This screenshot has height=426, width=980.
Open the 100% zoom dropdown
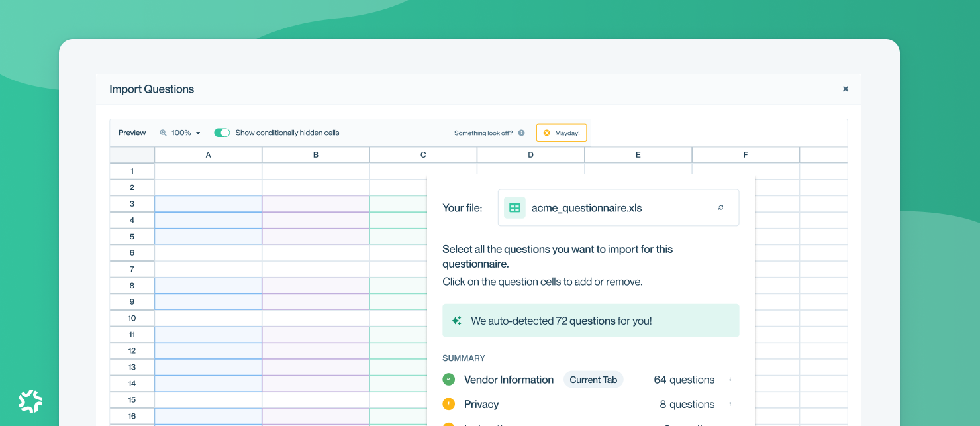click(185, 133)
